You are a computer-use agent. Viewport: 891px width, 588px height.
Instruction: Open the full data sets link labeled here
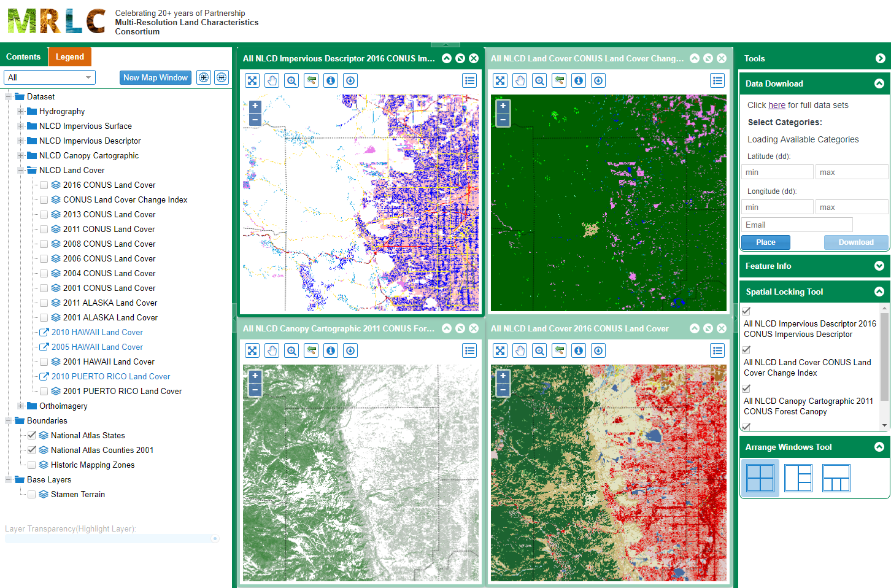point(777,105)
